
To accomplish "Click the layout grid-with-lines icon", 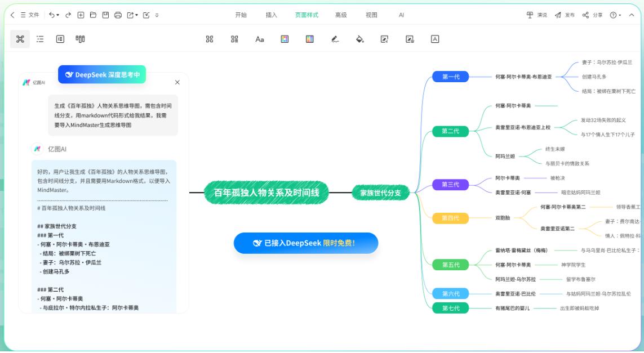I will 234,39.
